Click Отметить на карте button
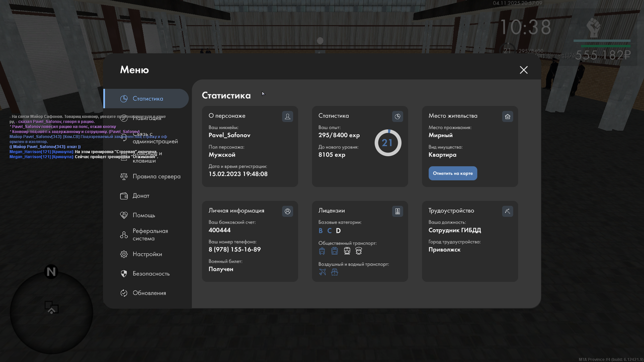 click(x=453, y=173)
